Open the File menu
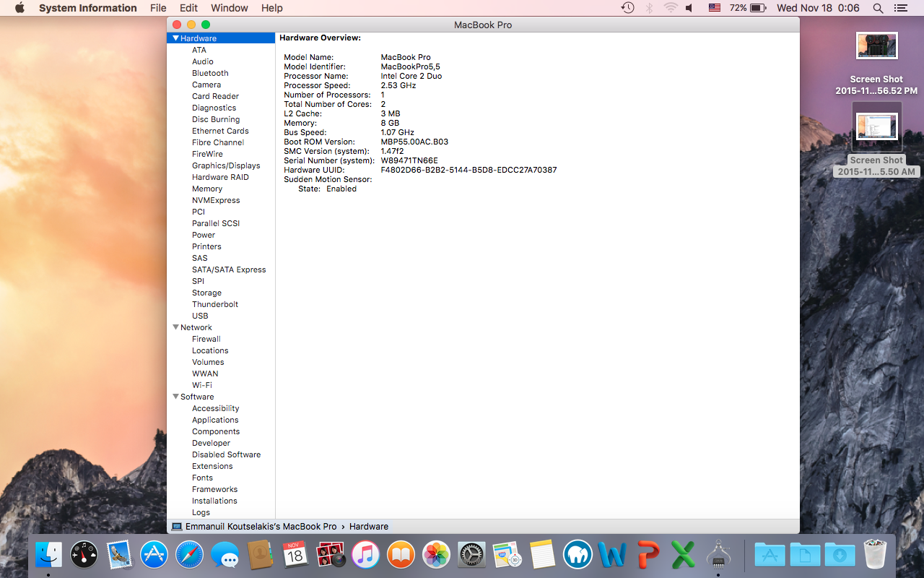 pos(158,8)
